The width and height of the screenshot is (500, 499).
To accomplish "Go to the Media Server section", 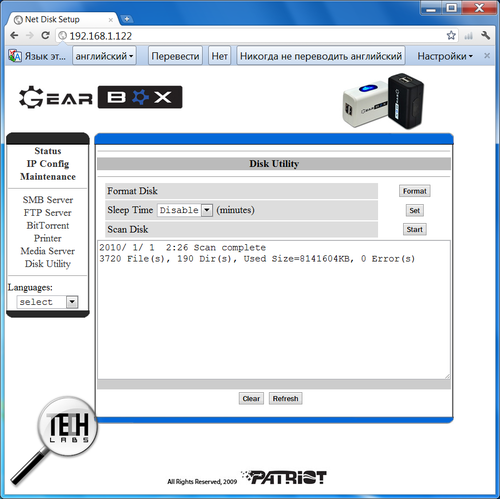I will coord(48,251).
